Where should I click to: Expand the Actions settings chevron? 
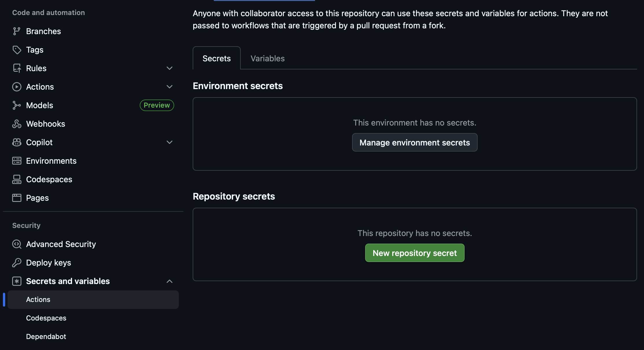[170, 87]
